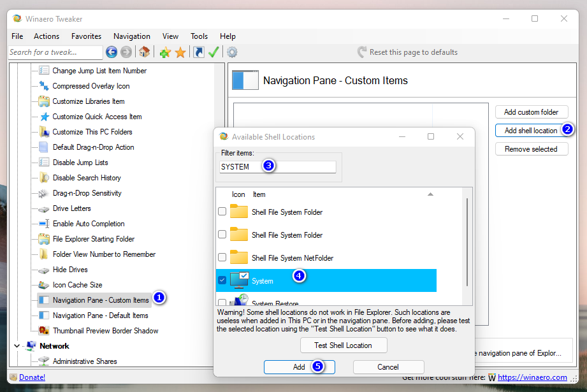Click the shell locations list scrollbar
This screenshot has height=392, width=587.
point(467,242)
